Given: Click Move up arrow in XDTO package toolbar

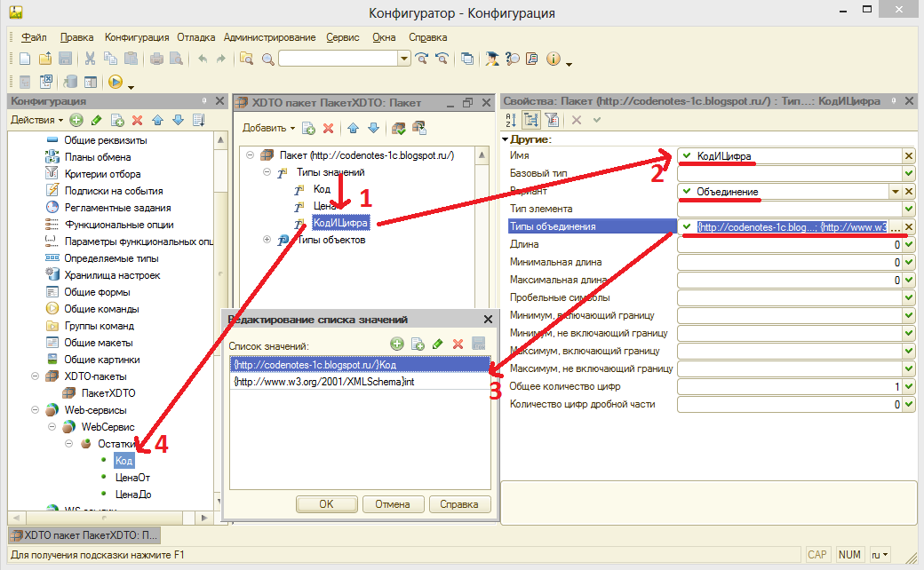Looking at the screenshot, I should pos(353,128).
